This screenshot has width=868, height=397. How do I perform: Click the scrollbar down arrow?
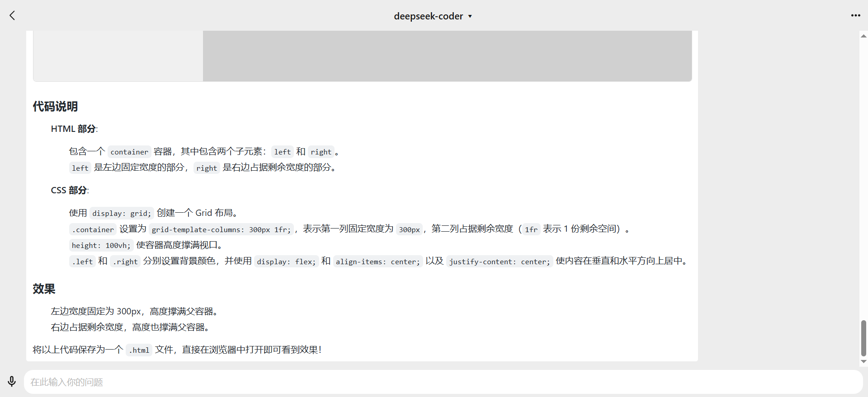coord(863,361)
